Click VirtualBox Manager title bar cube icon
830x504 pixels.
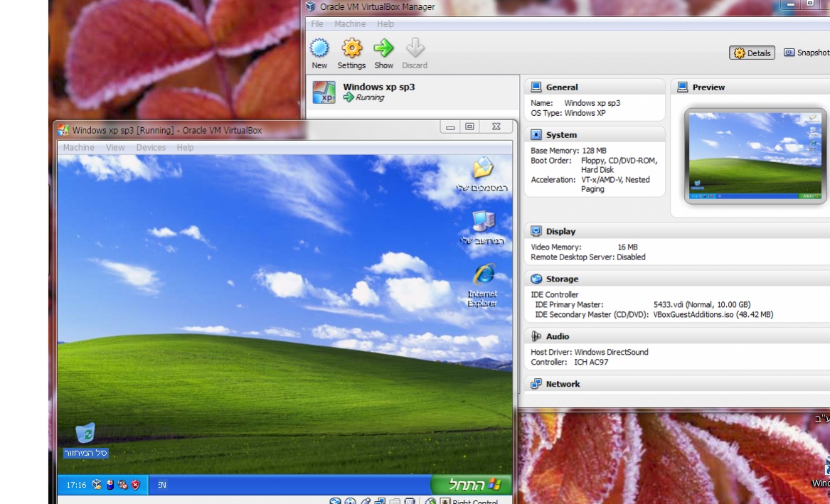311,6
